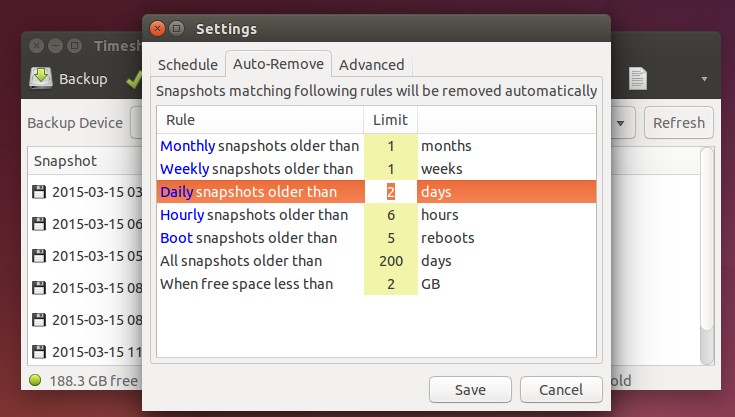Click the green free-space status indicator
This screenshot has width=735, height=417.
tap(35, 380)
